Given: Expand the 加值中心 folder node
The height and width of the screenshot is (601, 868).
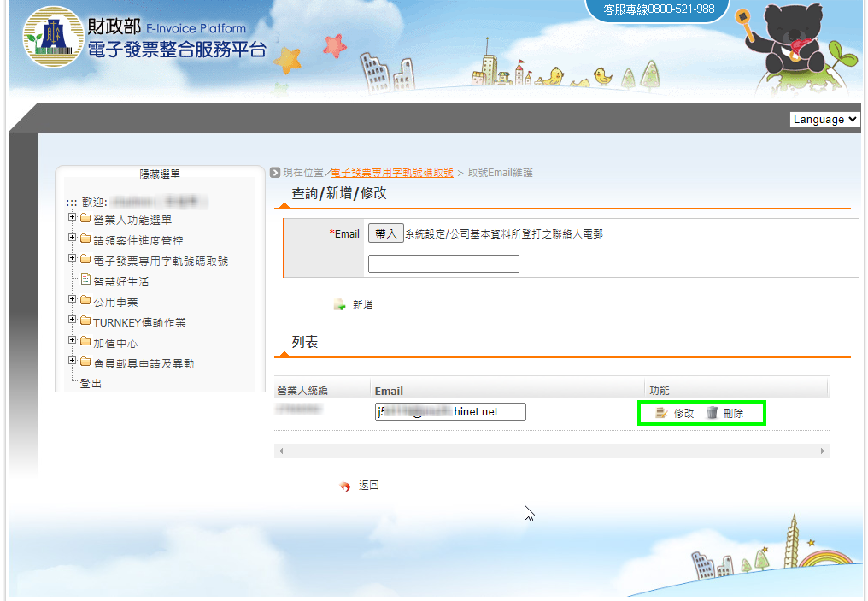Looking at the screenshot, I should coord(73,342).
